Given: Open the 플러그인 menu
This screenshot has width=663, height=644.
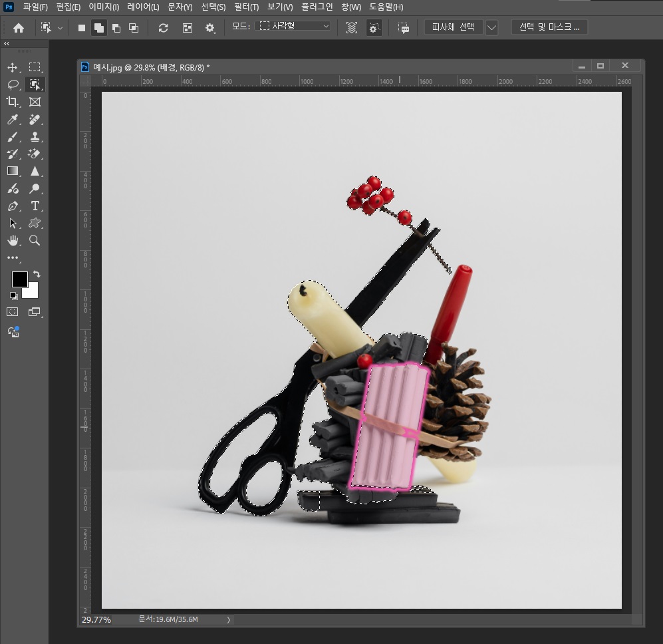Looking at the screenshot, I should (x=317, y=7).
